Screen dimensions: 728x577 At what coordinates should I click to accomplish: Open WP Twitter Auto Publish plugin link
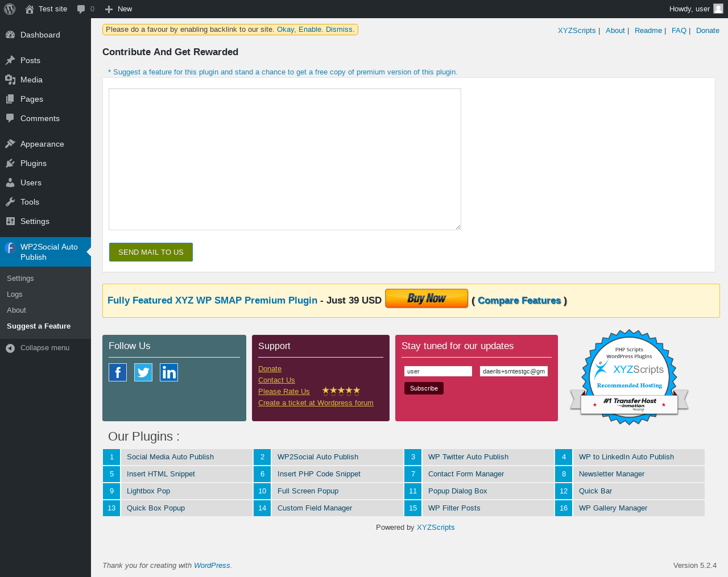(x=468, y=457)
